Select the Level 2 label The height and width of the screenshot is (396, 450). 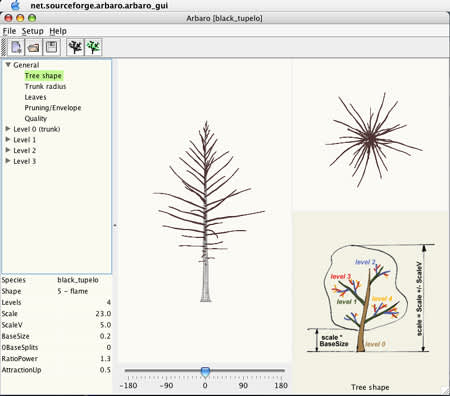24,150
